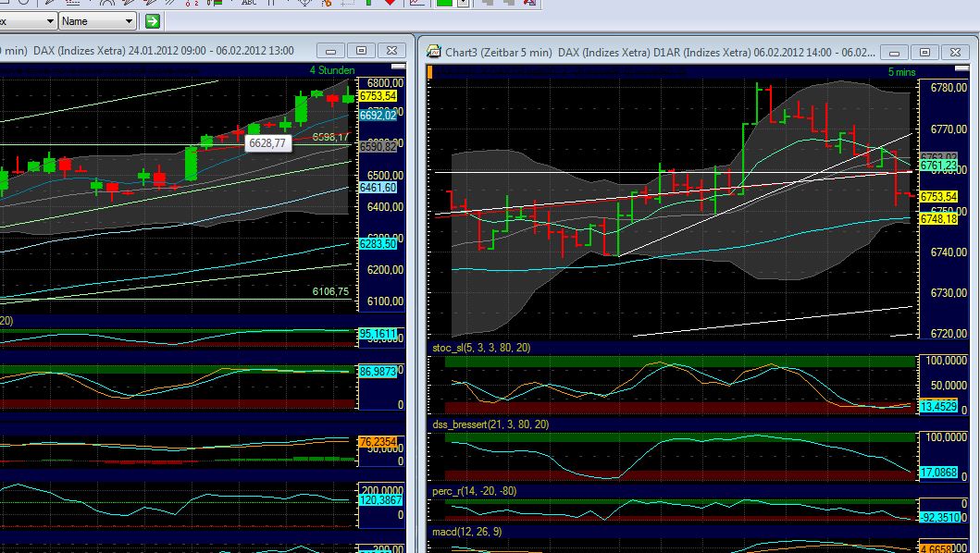Select the parallel lines drawing tool
The height and width of the screenshot is (553, 980).
[168, 4]
